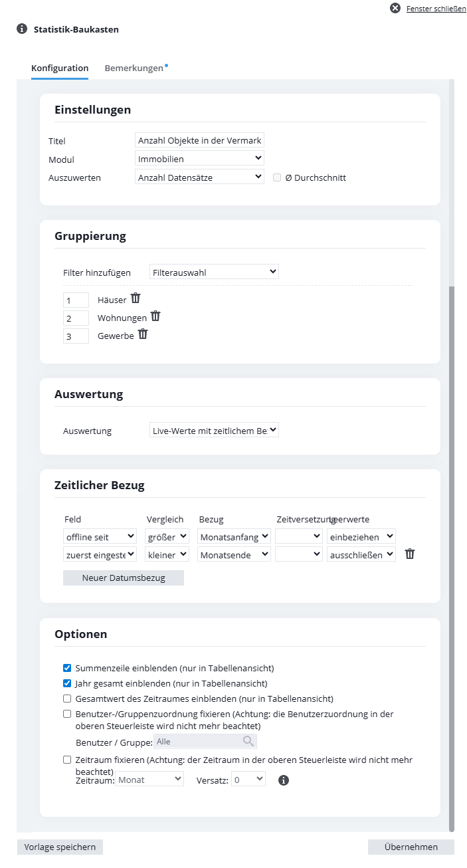Image resolution: width=467 pixels, height=868 pixels.
Task: Toggle Zeitraum fixieren checkbox
Action: click(x=67, y=760)
